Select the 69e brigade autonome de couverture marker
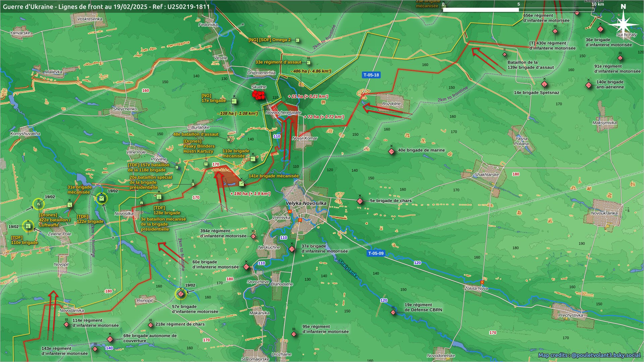Screen dimensions: 644x362 (x=110, y=339)
